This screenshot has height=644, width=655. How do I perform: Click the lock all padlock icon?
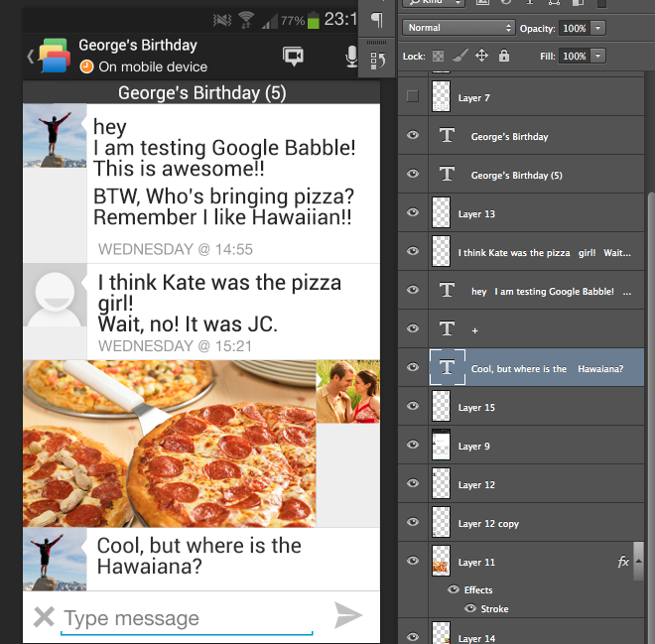[x=504, y=56]
